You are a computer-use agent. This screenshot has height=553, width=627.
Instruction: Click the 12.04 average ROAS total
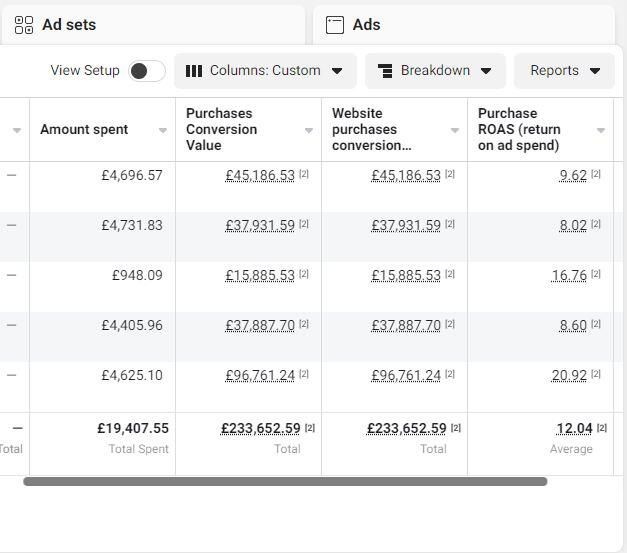pyautogui.click(x=574, y=429)
